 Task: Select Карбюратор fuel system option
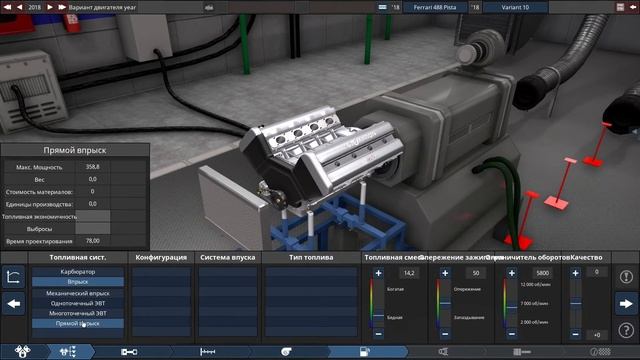coord(78,271)
